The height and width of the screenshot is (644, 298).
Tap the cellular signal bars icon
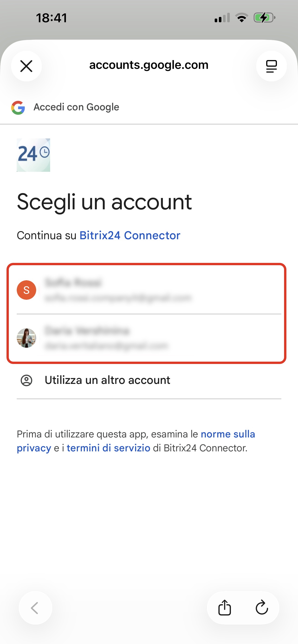click(x=222, y=18)
